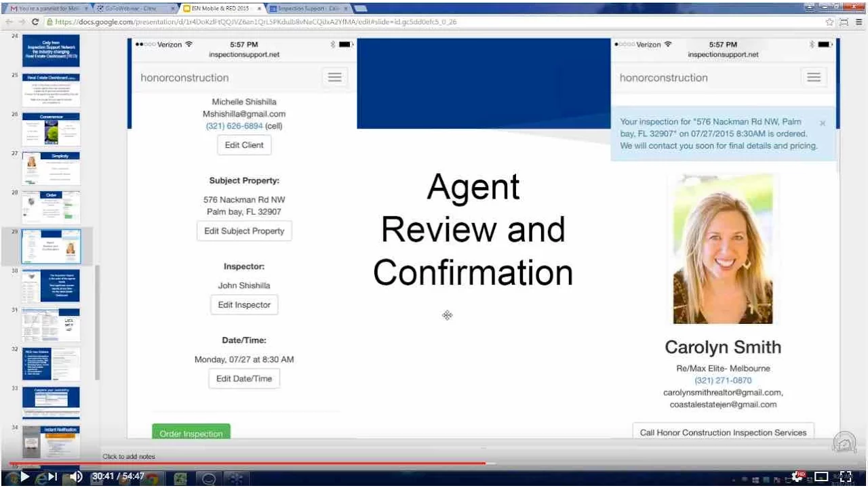Select slide 32 thumbnail in filmstrip

click(51, 364)
